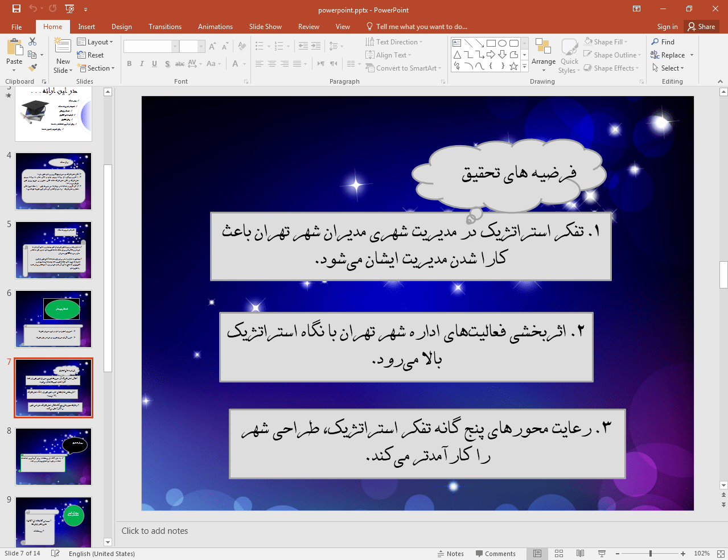
Task: Switch to the Slide Show tab
Action: click(x=265, y=27)
